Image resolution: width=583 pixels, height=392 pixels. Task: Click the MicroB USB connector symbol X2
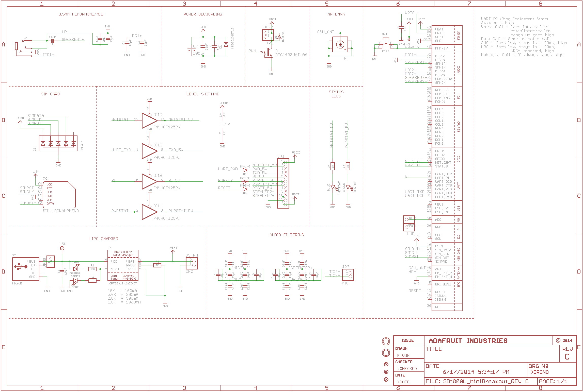pos(26,269)
